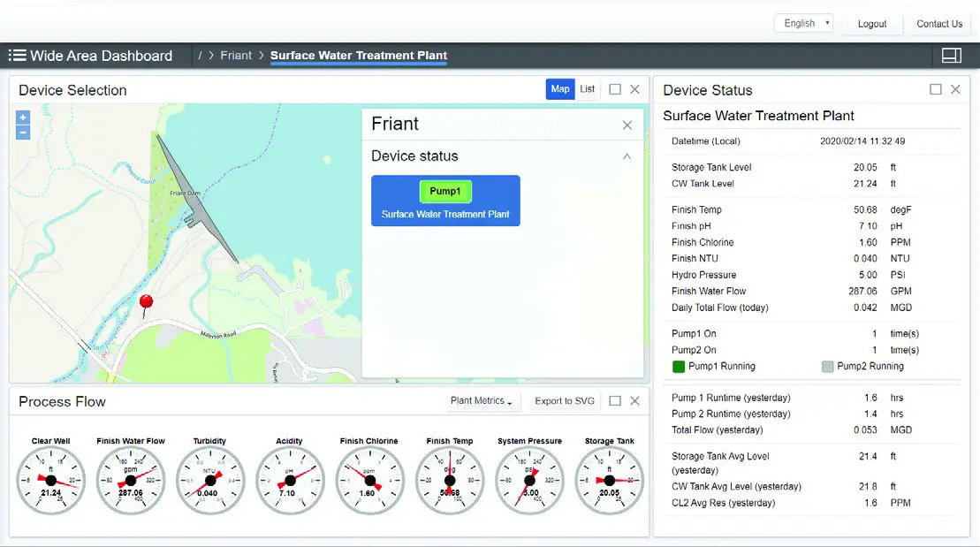Zoom out on the map with the minus icon
Viewport: 980px width, 547px height.
[x=22, y=132]
